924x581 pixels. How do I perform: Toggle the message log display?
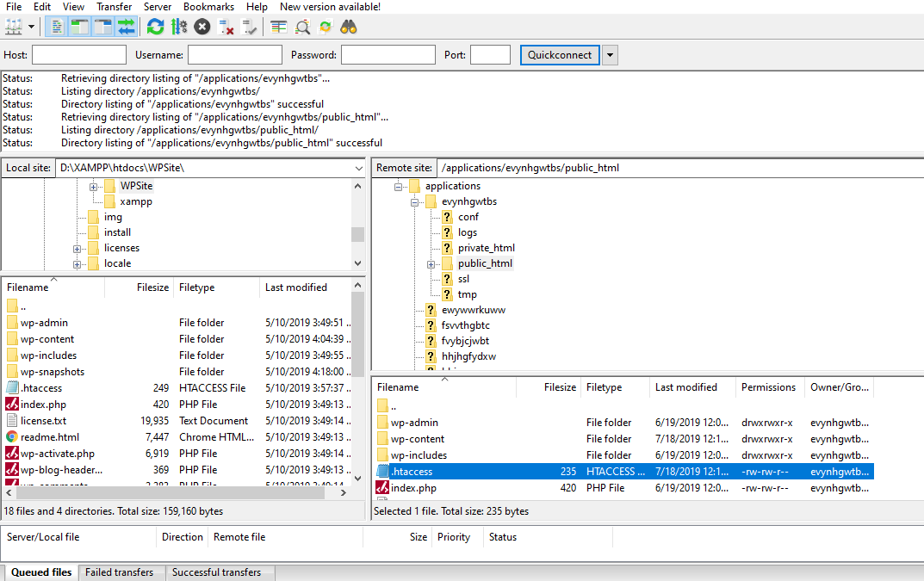coord(57,27)
